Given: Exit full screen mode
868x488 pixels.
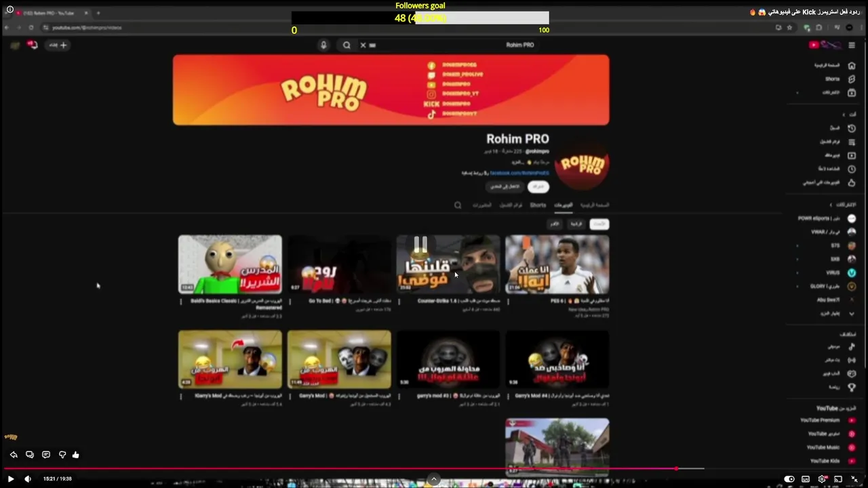Looking at the screenshot, I should click(854, 479).
